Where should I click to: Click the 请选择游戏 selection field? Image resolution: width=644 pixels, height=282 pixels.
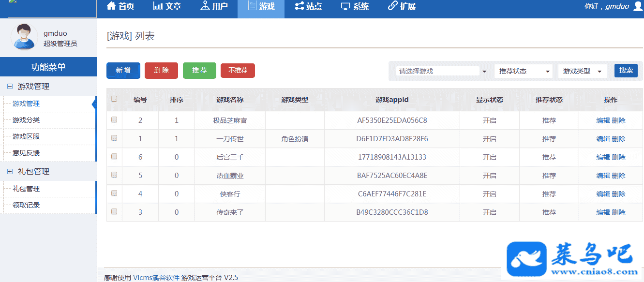pyautogui.click(x=438, y=71)
